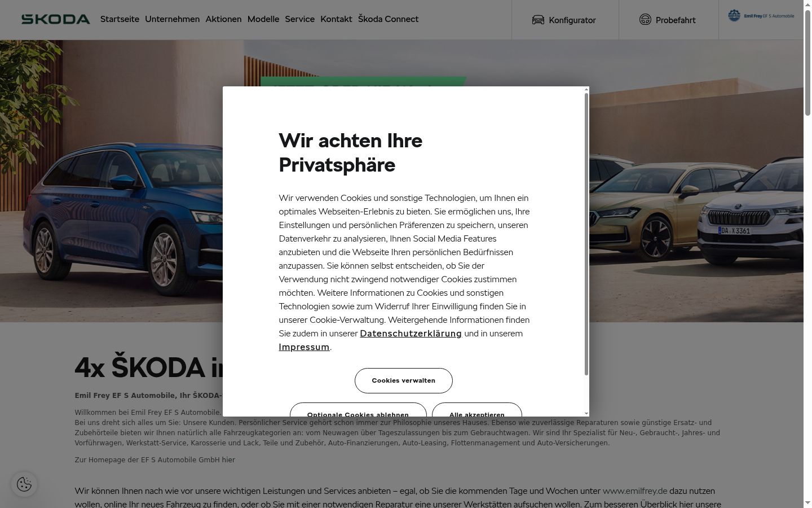Select Aktionen in the navigation
The image size is (812, 508).
click(223, 19)
